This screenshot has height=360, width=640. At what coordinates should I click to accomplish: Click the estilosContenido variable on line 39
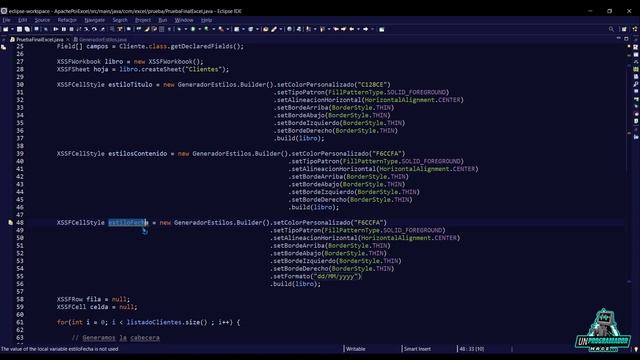138,153
